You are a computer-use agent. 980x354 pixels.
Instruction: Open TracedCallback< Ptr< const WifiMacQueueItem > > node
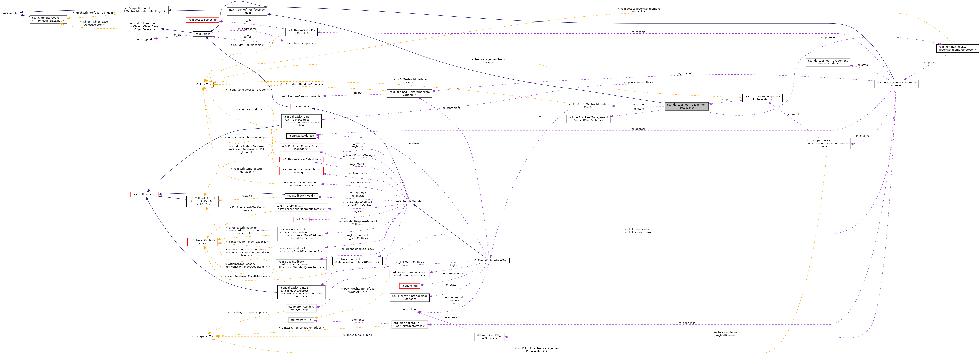click(301, 208)
